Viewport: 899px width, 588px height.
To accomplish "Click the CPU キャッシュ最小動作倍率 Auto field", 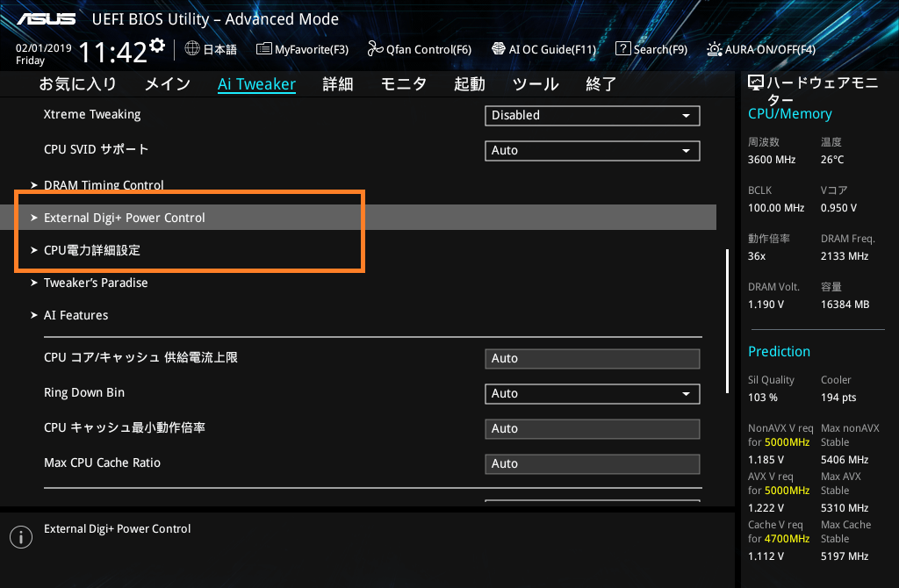I will click(593, 428).
